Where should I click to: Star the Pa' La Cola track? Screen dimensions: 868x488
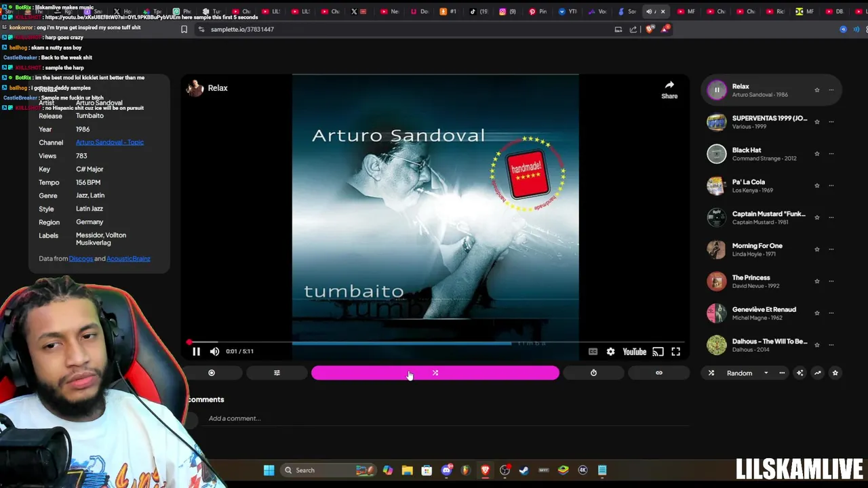click(816, 186)
